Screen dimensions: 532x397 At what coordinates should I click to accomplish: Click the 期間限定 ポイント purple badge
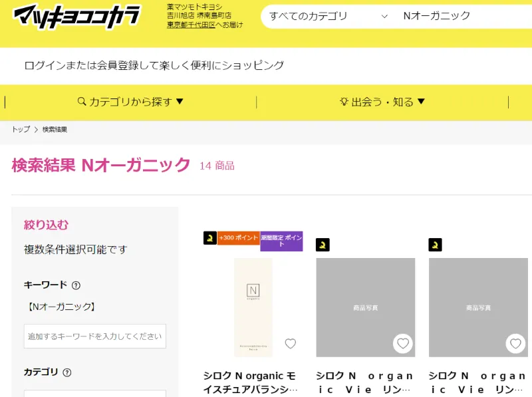tap(281, 241)
